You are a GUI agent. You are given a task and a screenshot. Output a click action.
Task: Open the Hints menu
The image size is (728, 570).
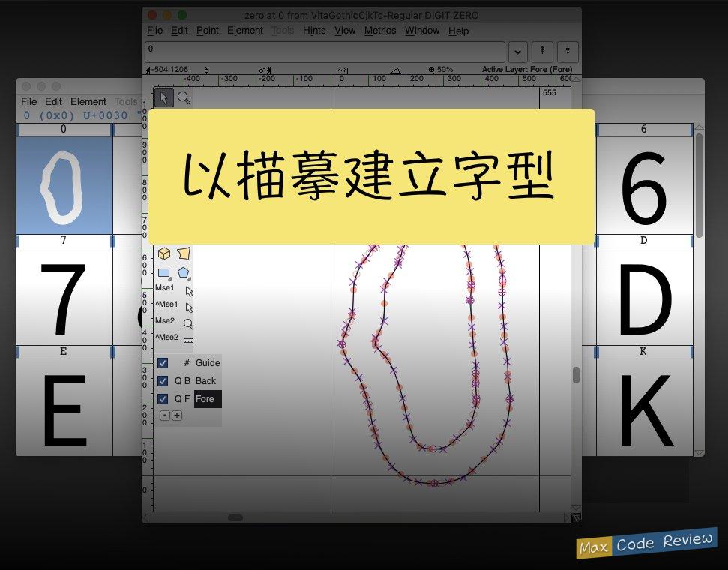click(314, 31)
